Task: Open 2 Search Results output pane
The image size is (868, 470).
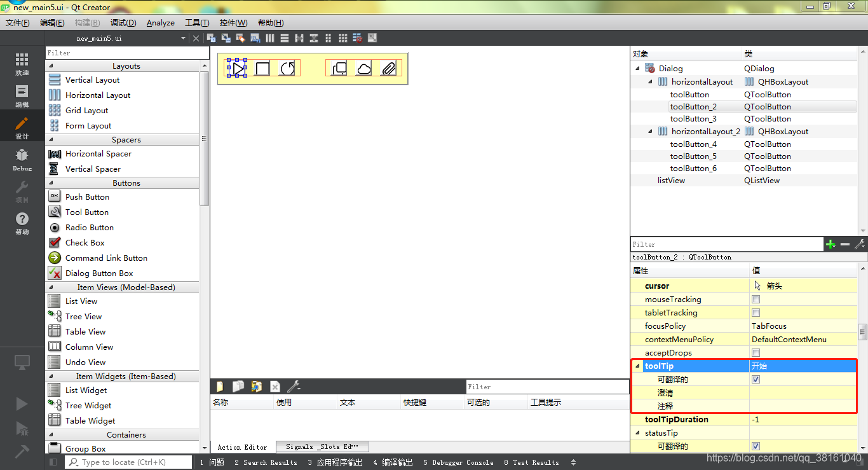Action: [266, 462]
